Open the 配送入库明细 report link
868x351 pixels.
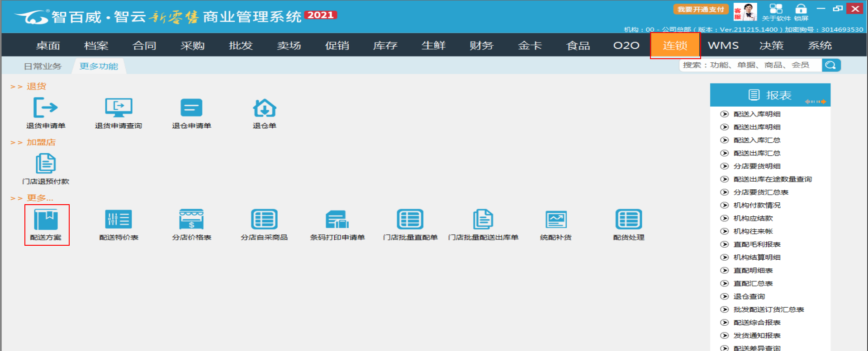pos(757,114)
